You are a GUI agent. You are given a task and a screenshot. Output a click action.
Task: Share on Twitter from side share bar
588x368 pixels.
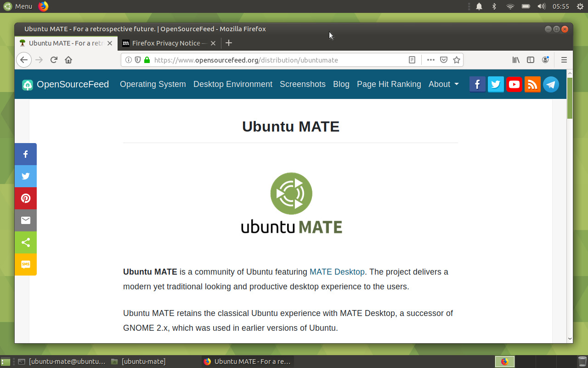pyautogui.click(x=26, y=176)
